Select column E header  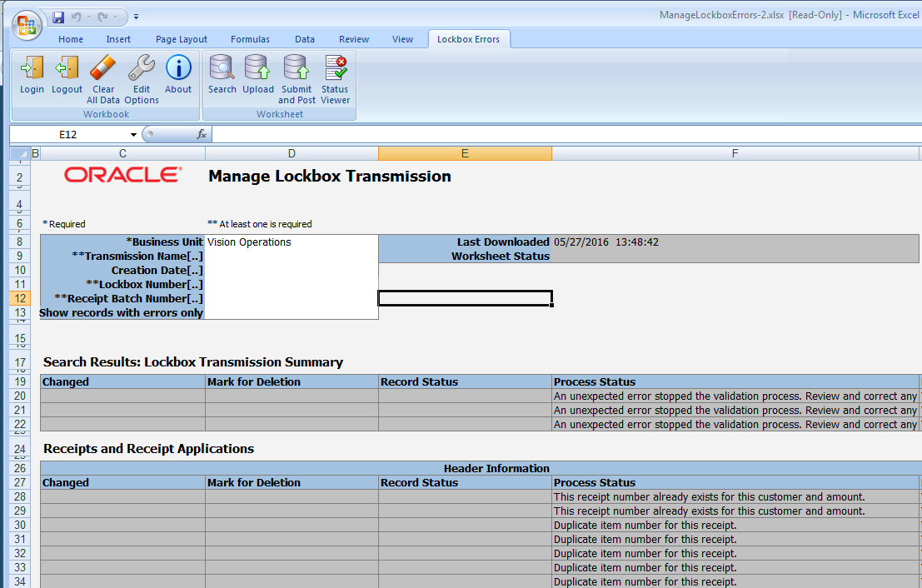click(465, 153)
